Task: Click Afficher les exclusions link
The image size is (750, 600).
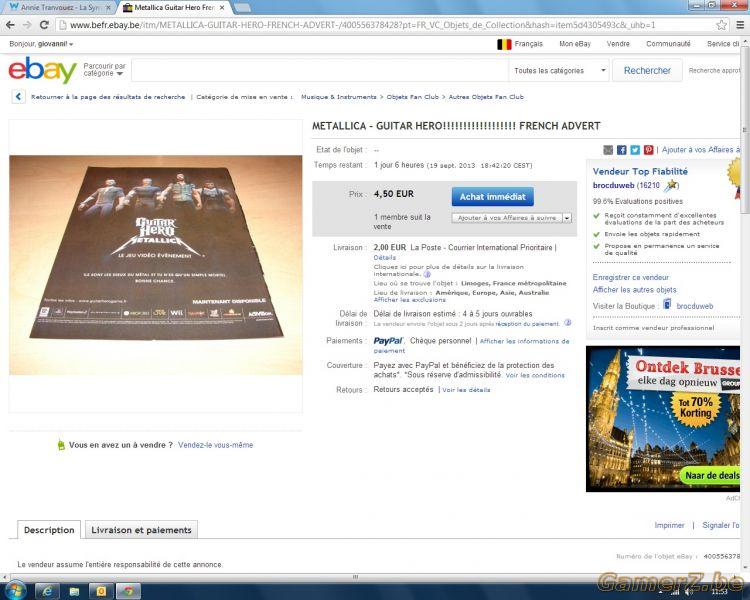Action: pyautogui.click(x=409, y=300)
